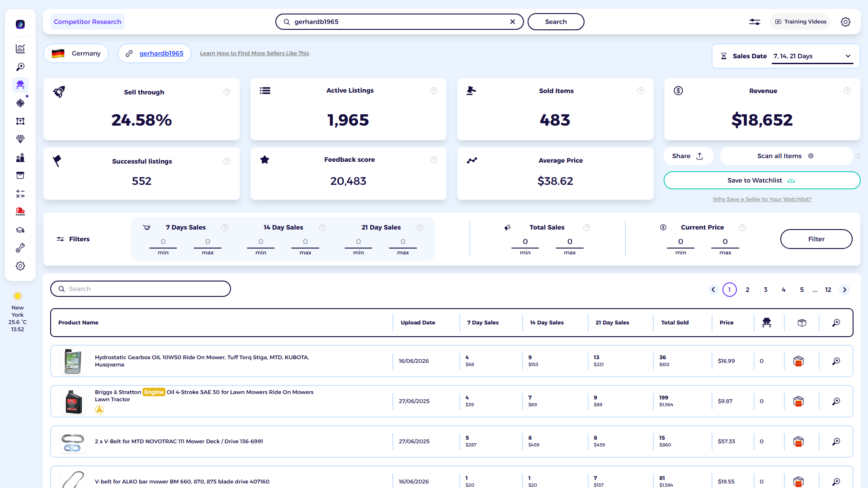Click Active Listings help question mark
This screenshot has width=868, height=488.
(434, 91)
